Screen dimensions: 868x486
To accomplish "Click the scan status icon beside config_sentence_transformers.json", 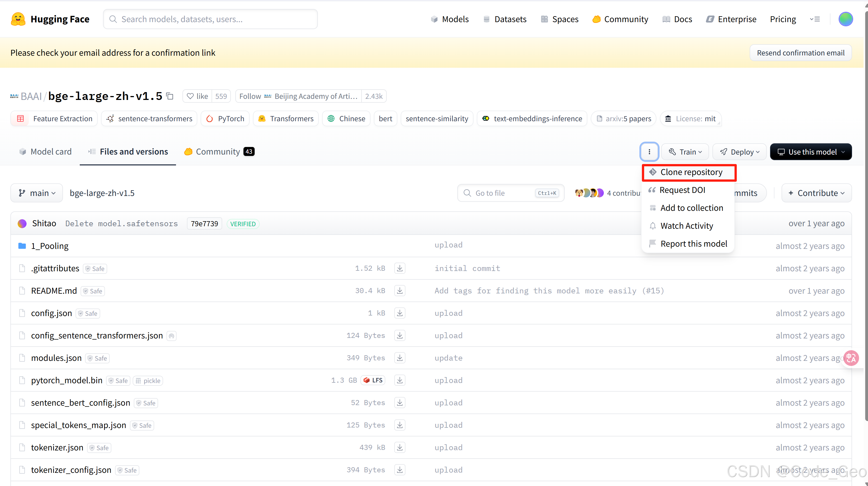I will [172, 336].
